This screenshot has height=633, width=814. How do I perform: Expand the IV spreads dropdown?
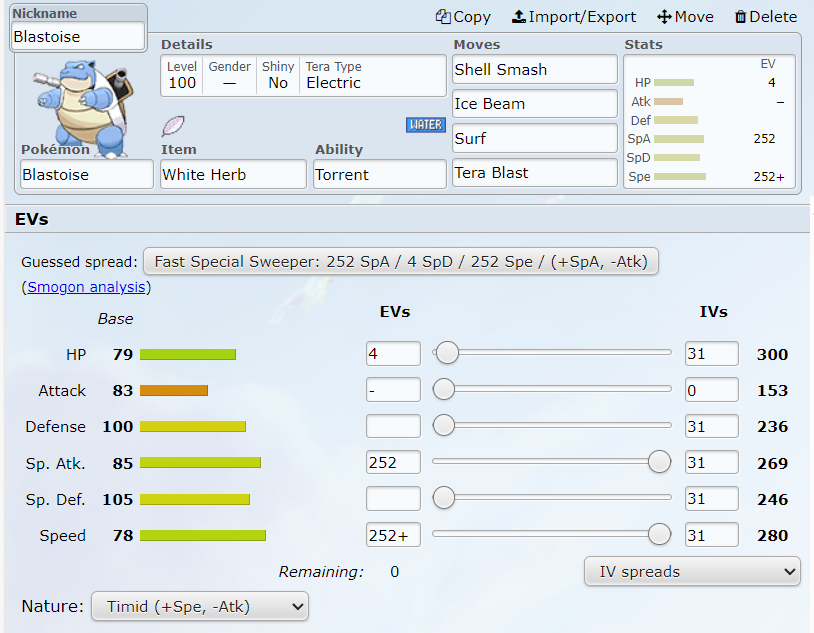[692, 572]
